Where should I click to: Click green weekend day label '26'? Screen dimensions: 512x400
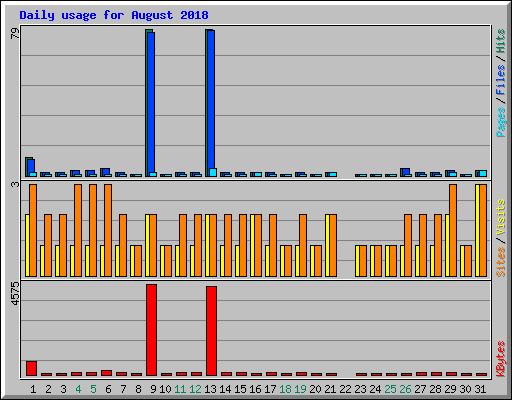[x=405, y=389]
